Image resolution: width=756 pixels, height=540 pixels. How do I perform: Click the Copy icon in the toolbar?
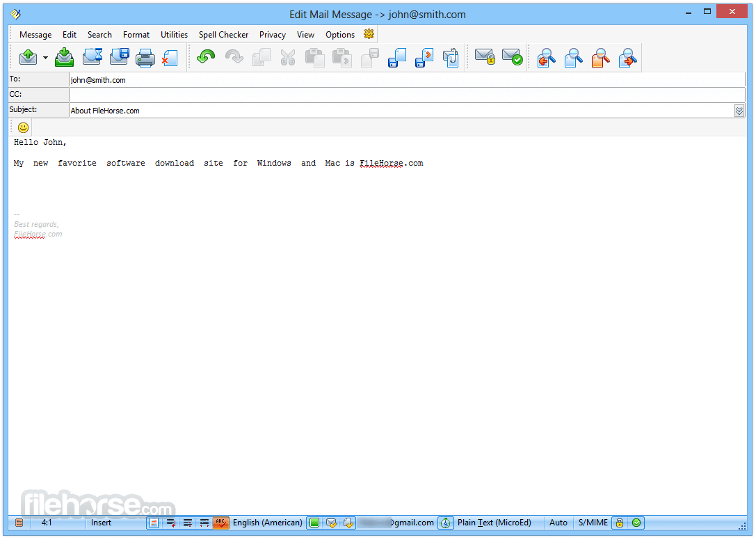(262, 58)
